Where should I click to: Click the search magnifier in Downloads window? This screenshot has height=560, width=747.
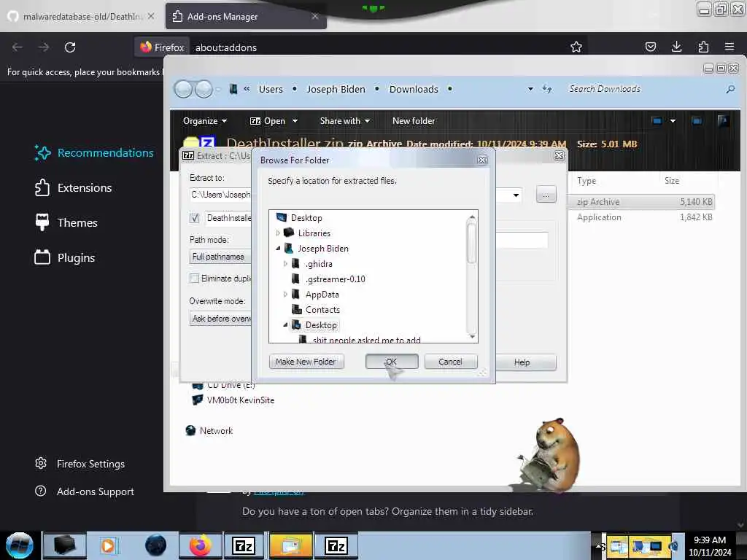729,89
